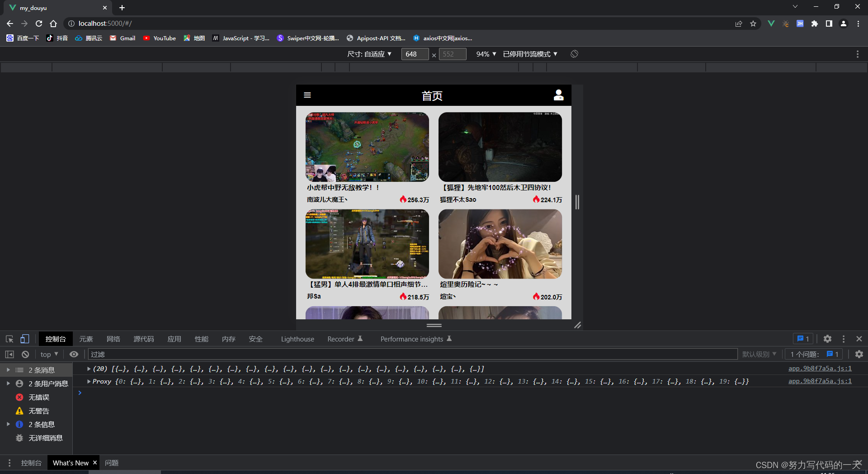Open the Vue devtools extension icon
The height and width of the screenshot is (474, 868).
point(771,24)
